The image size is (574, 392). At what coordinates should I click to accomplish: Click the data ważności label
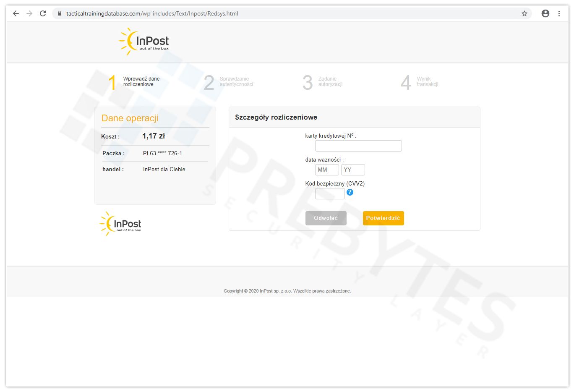click(x=324, y=159)
